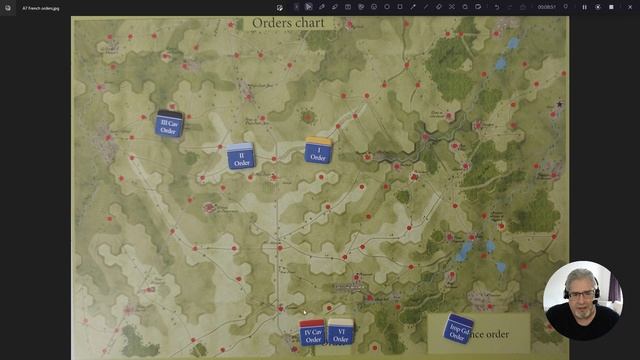Select the II Order counter
Image resolution: width=640 pixels, height=360 pixels.
[x=241, y=156]
